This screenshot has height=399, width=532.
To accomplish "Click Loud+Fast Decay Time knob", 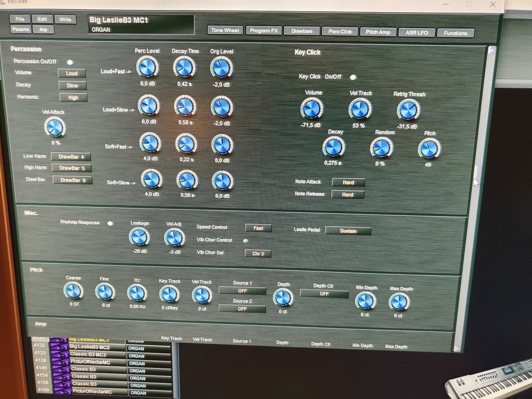I will [x=184, y=67].
